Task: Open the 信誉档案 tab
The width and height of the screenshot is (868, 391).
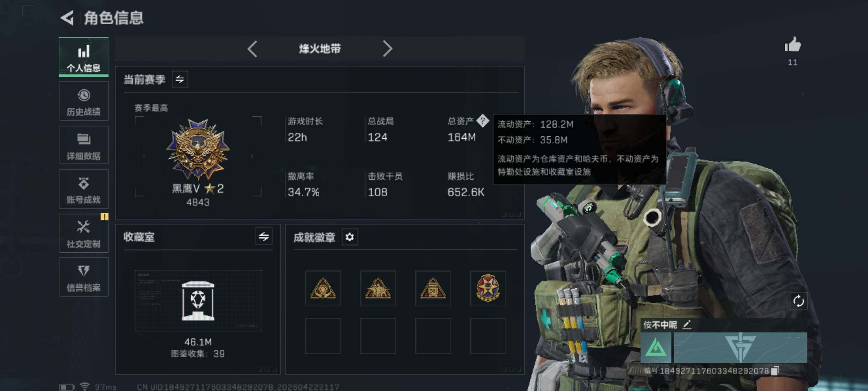Action: [84, 277]
